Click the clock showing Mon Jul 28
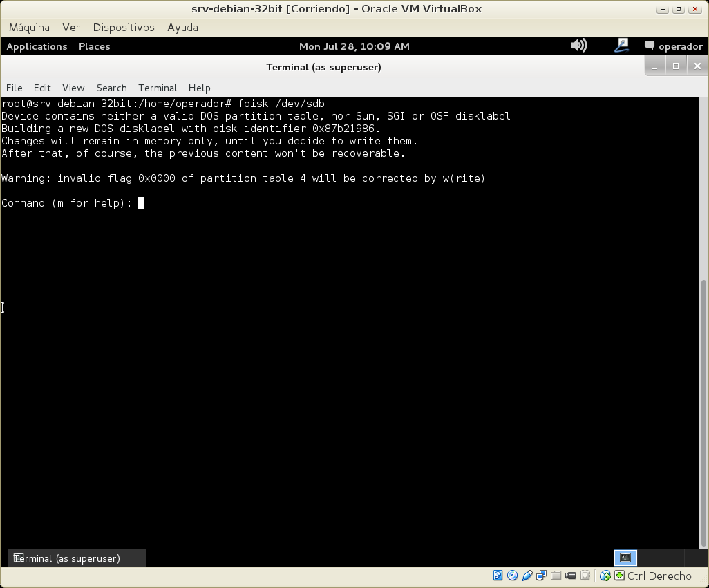 click(x=354, y=46)
